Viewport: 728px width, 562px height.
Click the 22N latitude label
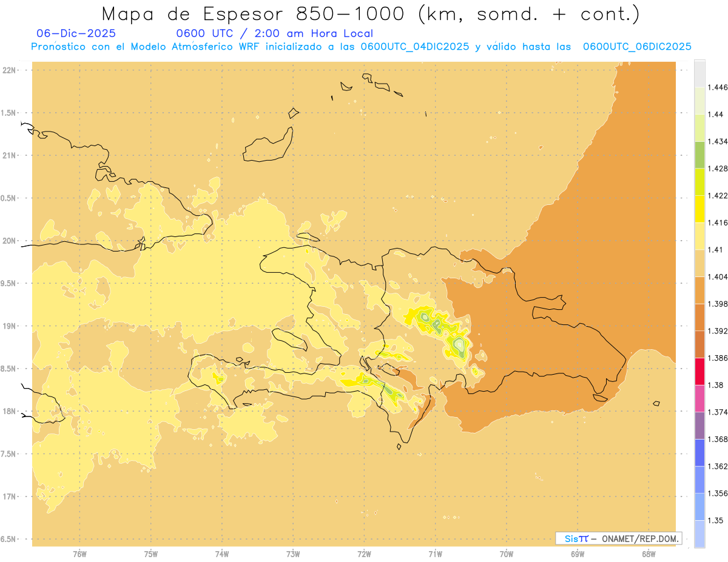click(x=10, y=70)
